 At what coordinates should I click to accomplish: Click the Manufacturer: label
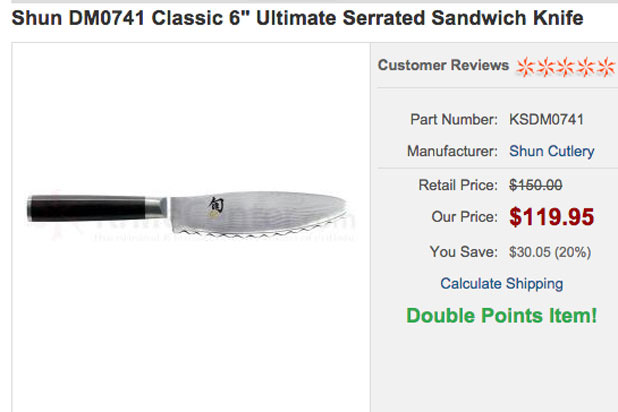click(x=452, y=152)
